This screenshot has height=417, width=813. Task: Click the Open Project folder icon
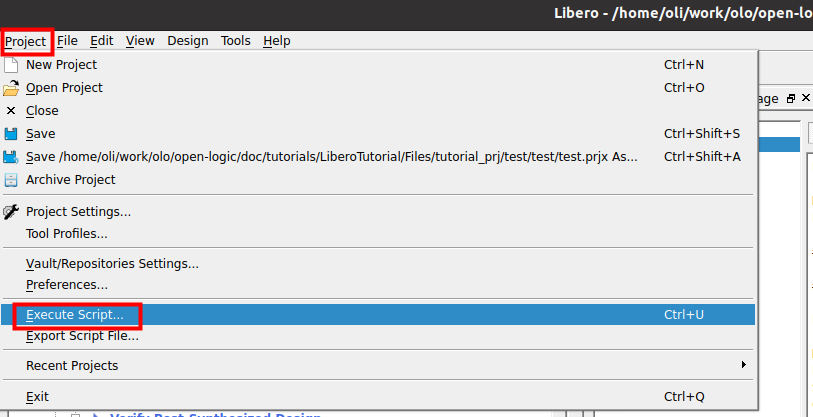[11, 88]
